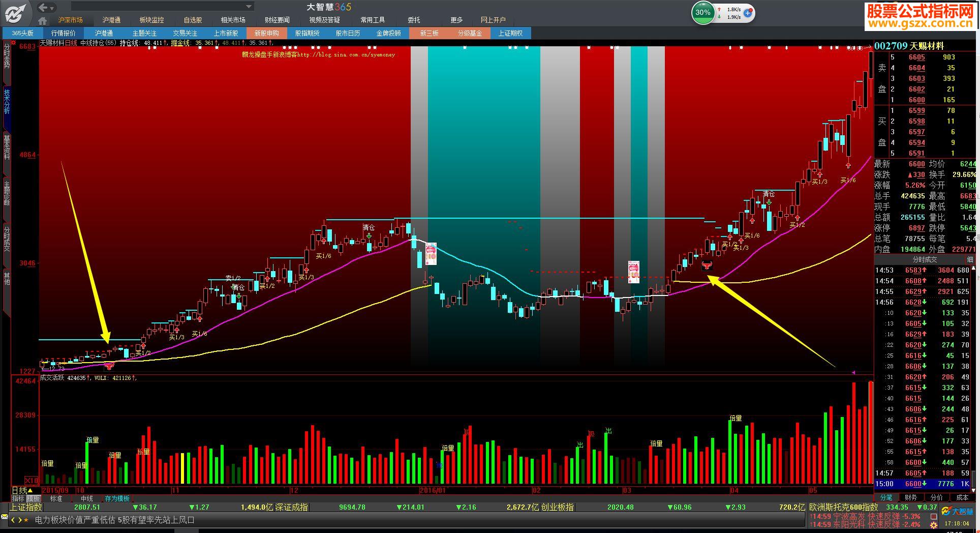Click the star favorite icon in news ticker
980x533 pixels.
(x=26, y=520)
